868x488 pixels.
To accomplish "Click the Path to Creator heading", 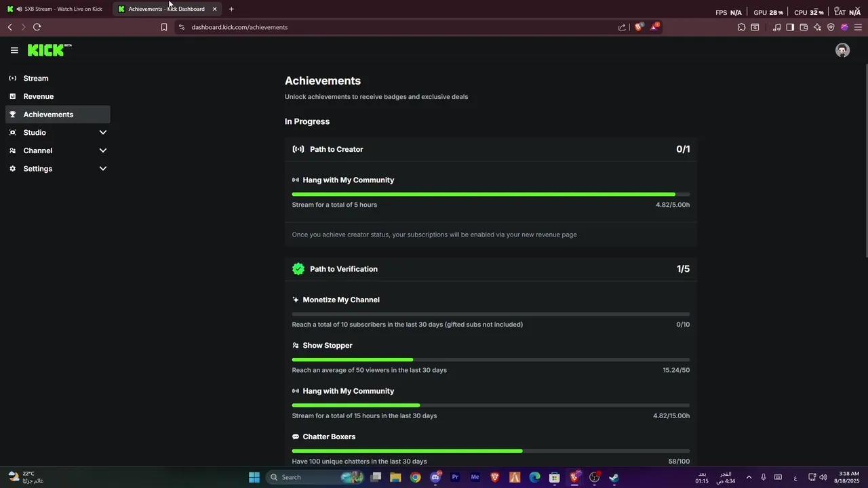I will point(336,149).
